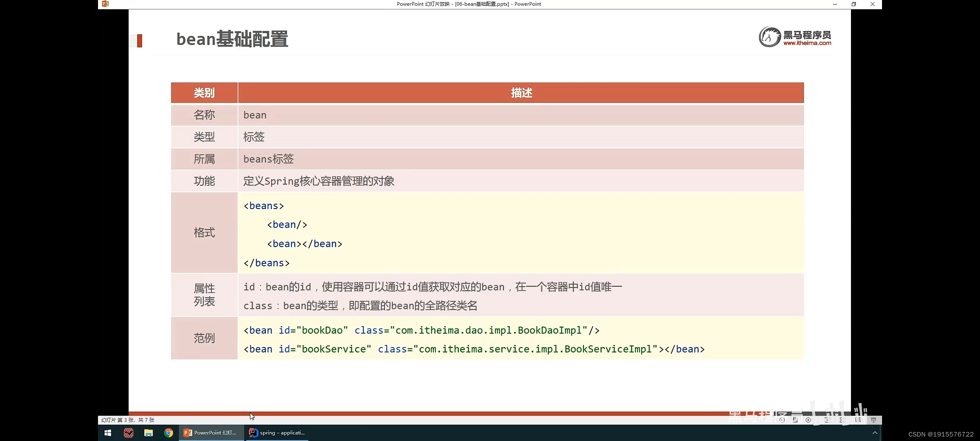Click the PowerPoint logo in title bar
The image size is (980, 441).
pyautogui.click(x=105, y=4)
